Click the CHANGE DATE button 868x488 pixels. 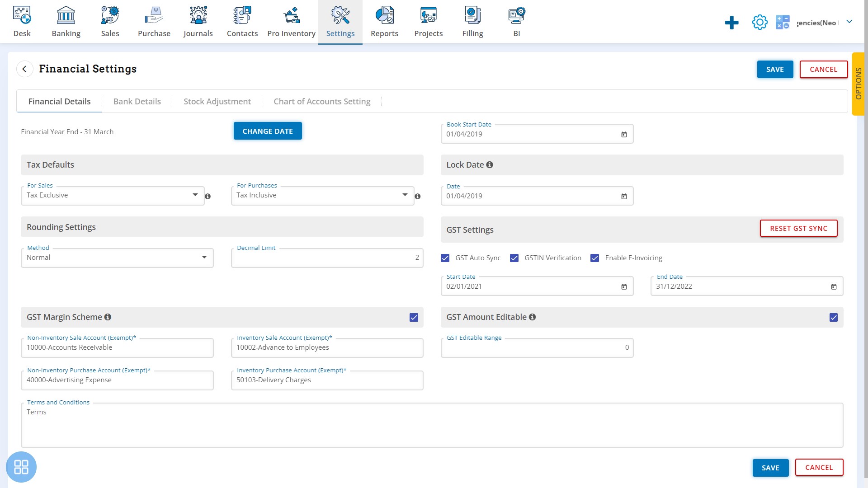(x=267, y=131)
